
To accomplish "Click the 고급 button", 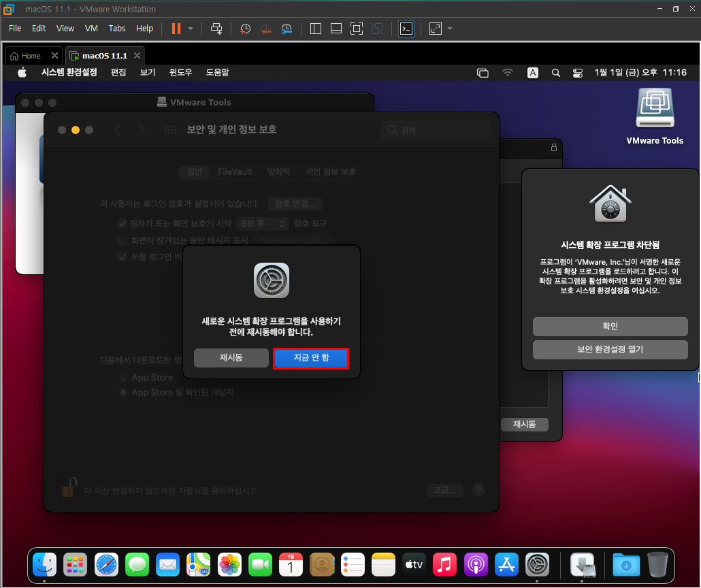I will 445,491.
